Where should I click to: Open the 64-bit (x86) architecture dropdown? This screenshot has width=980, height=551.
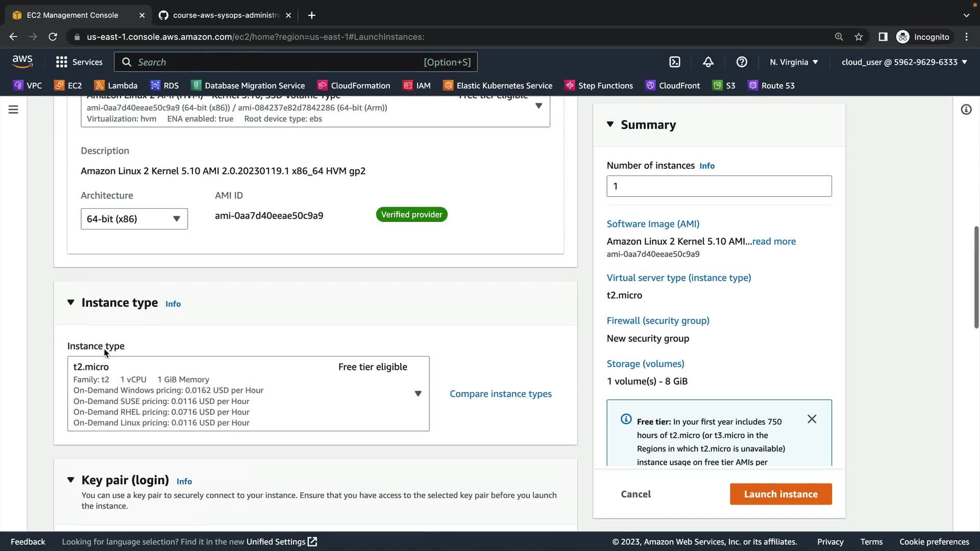click(134, 219)
